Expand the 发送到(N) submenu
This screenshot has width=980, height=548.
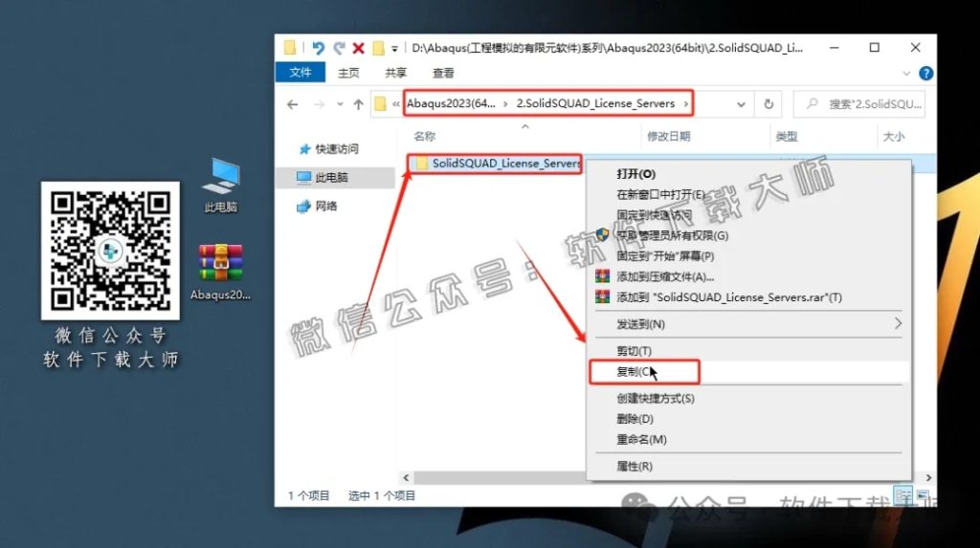[746, 323]
